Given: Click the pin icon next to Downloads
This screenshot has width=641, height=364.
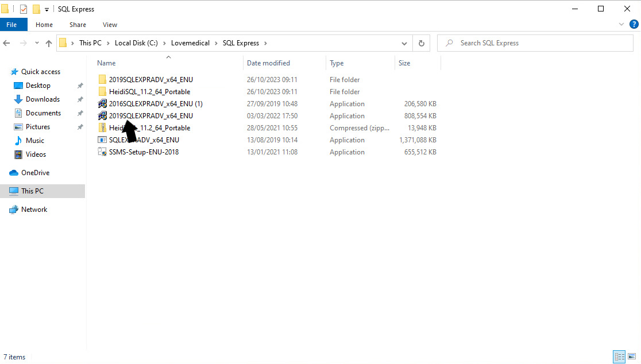Looking at the screenshot, I should [80, 100].
